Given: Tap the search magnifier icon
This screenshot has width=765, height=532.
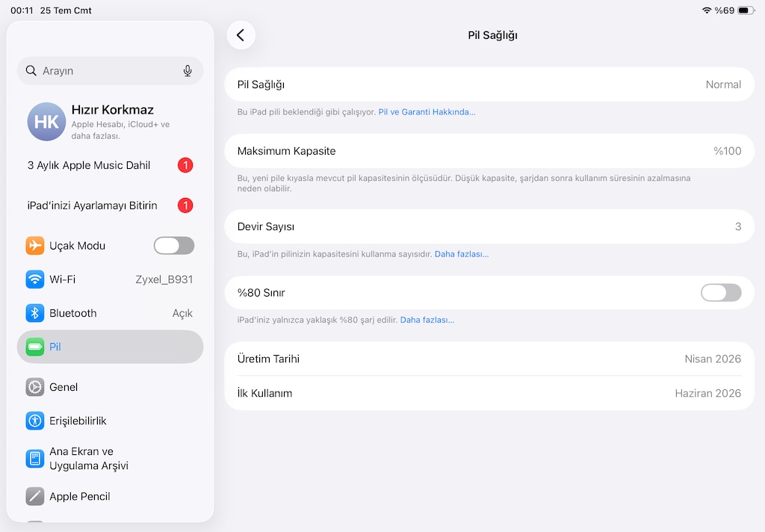Looking at the screenshot, I should pos(31,71).
